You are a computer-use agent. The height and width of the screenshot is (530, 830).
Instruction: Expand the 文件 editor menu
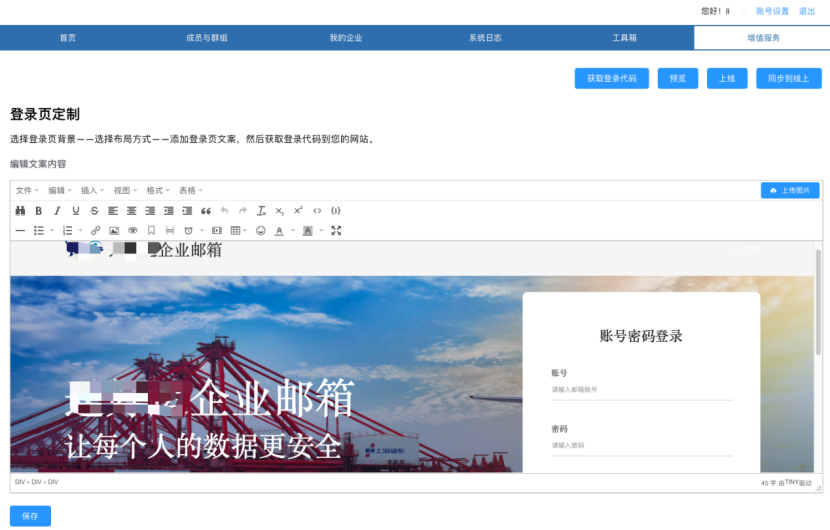click(x=27, y=190)
